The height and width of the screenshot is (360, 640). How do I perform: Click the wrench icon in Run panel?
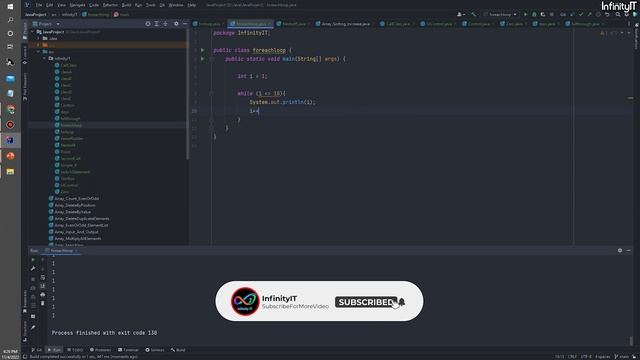(33, 269)
